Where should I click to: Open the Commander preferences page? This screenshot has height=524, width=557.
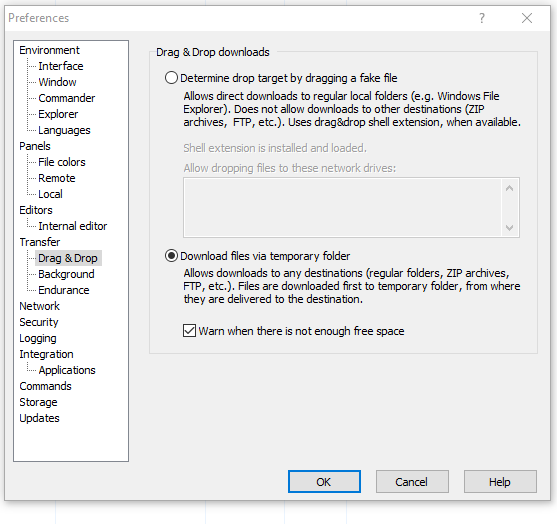click(67, 98)
